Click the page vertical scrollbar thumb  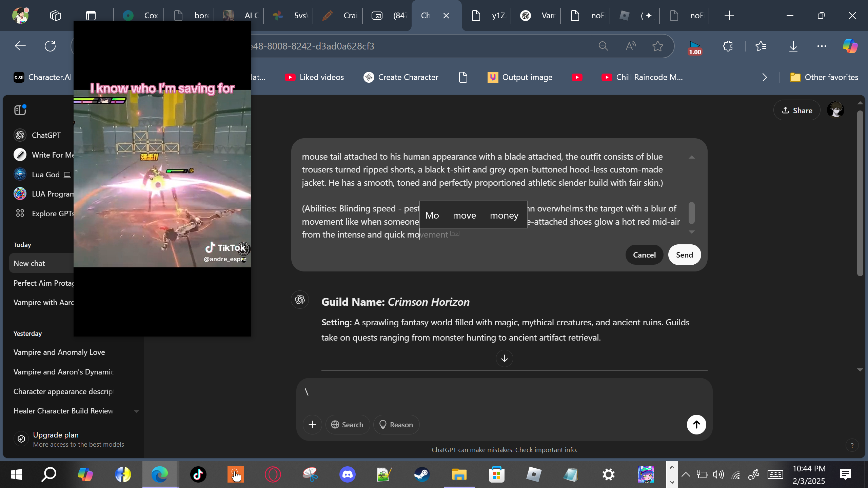pyautogui.click(x=860, y=193)
